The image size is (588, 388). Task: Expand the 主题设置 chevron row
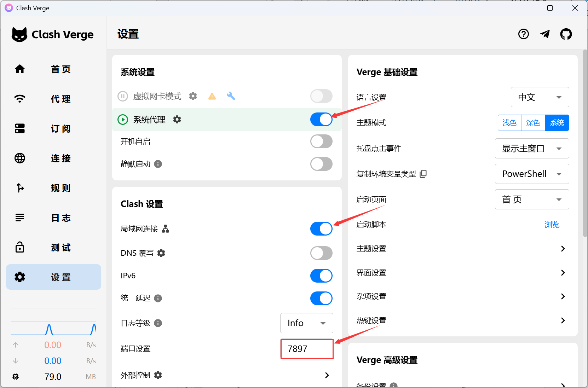click(x=563, y=249)
